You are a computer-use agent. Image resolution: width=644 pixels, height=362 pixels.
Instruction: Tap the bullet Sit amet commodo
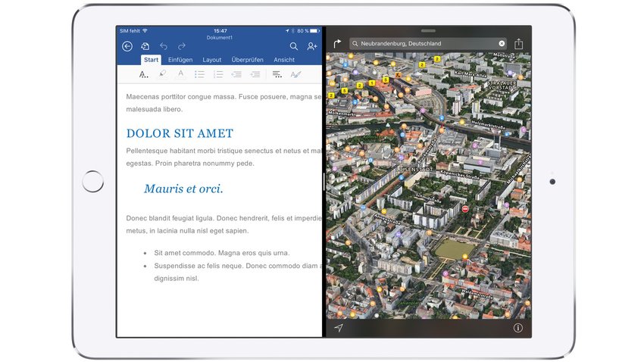[222, 253]
